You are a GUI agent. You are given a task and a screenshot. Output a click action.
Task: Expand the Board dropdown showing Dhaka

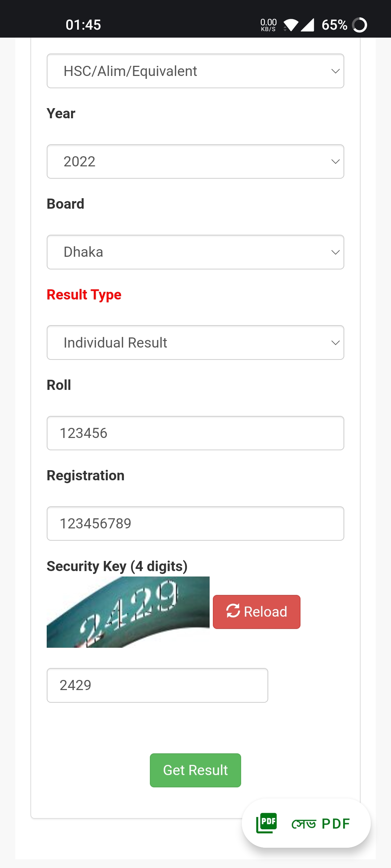(195, 252)
